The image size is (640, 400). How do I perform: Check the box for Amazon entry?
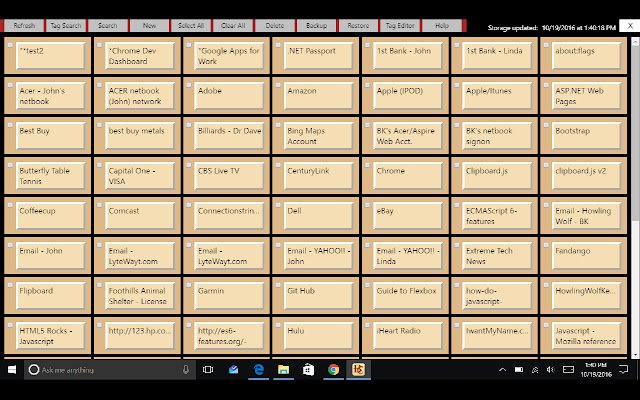278,85
